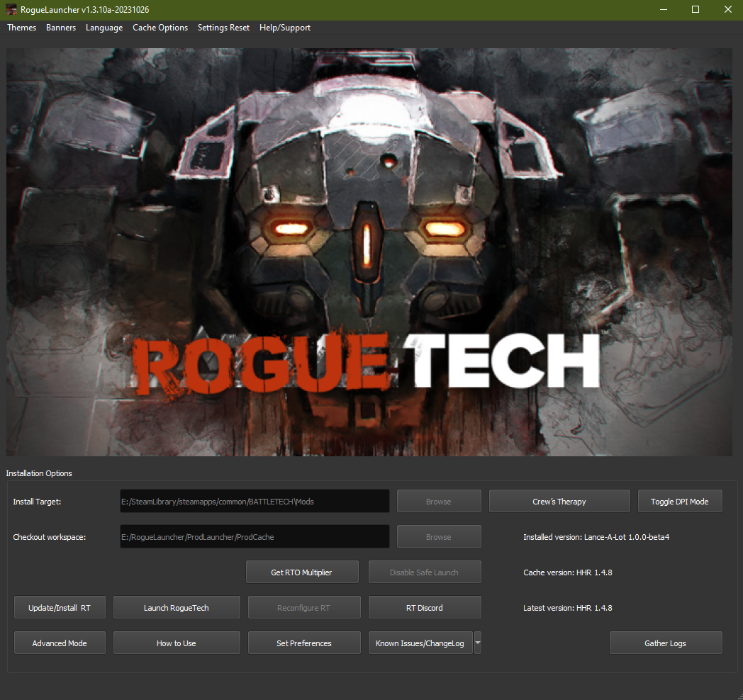Click the RogueTech banner image
Image resolution: width=743 pixels, height=700 pixels.
tap(369, 252)
